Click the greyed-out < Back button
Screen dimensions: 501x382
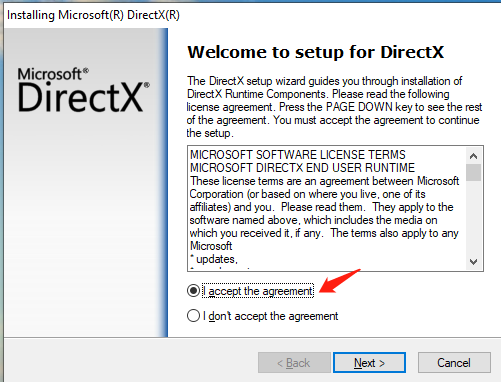(x=294, y=363)
